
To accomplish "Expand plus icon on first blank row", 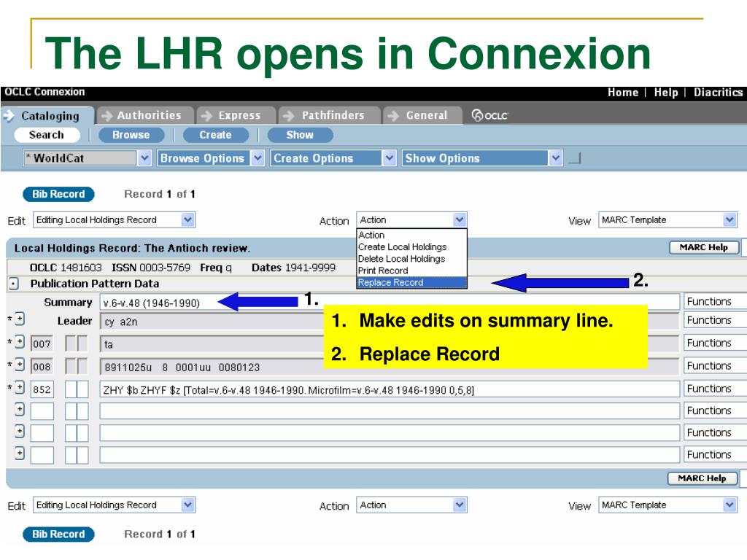I will pyautogui.click(x=20, y=408).
